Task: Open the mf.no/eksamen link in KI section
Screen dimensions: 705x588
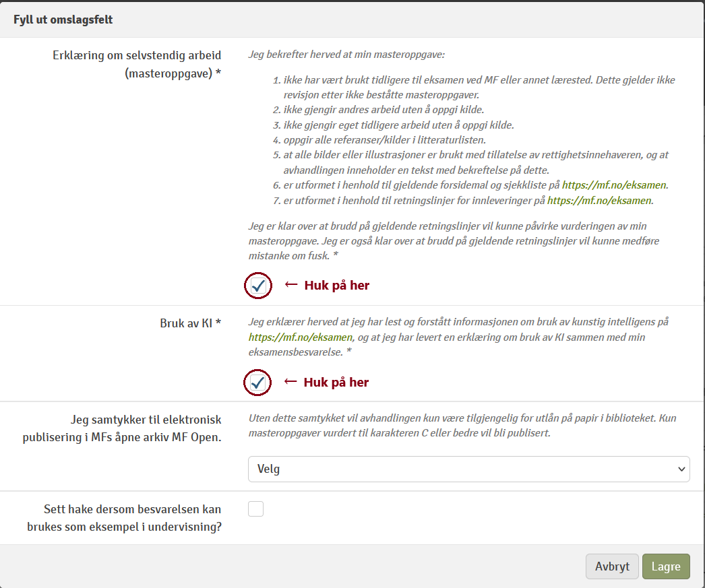Action: coord(300,337)
